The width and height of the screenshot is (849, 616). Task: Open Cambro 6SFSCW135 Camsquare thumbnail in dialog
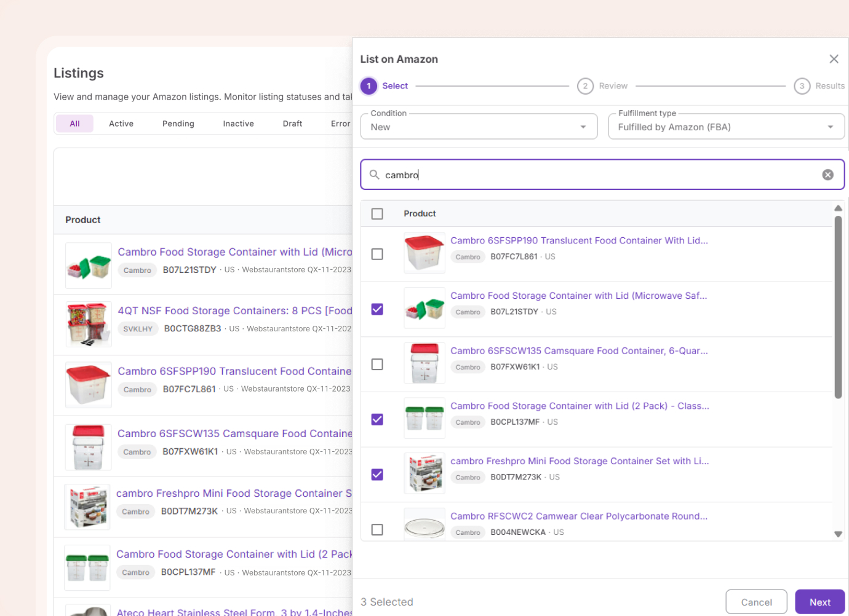point(424,363)
